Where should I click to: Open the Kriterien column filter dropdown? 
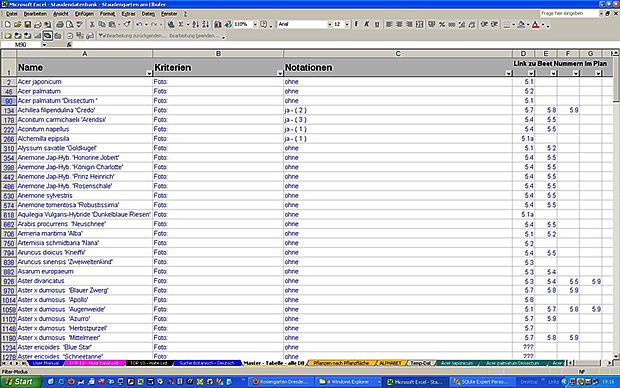(x=280, y=73)
